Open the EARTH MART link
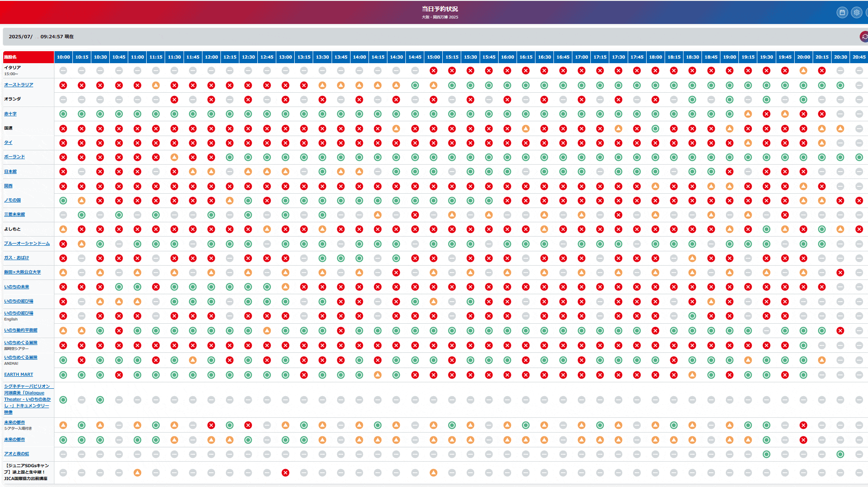This screenshot has height=487, width=868. 18,374
